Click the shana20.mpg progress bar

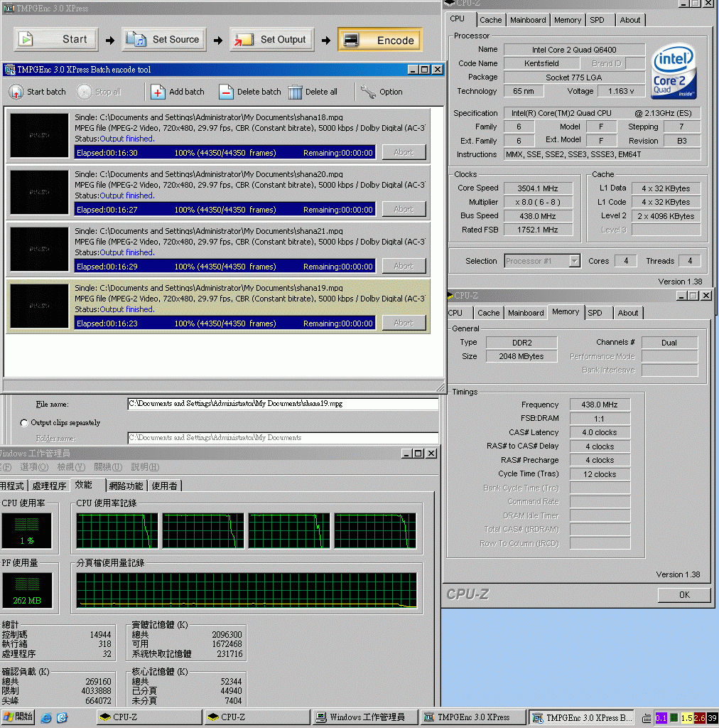(225, 210)
